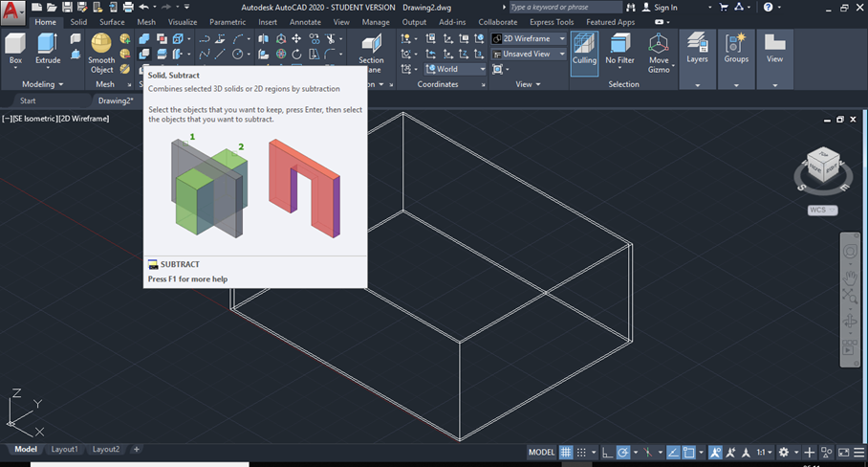The width and height of the screenshot is (868, 467).
Task: Select the Extrude tool
Action: [x=48, y=50]
